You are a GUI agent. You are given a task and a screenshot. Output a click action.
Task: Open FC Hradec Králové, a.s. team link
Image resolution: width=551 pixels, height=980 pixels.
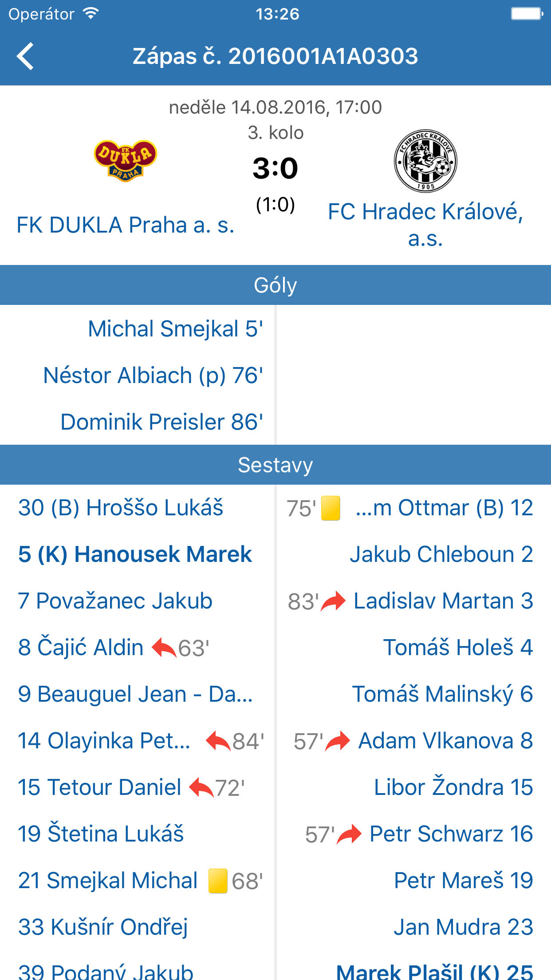pos(425,225)
